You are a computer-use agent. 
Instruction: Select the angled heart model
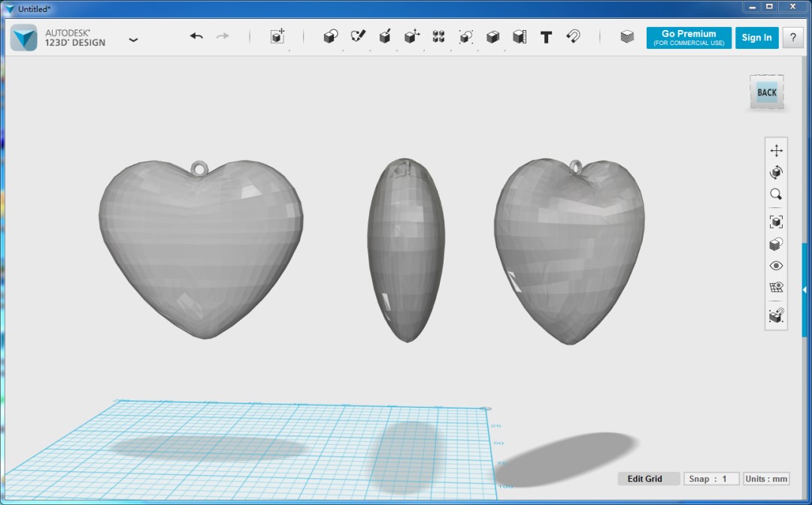tap(570, 252)
